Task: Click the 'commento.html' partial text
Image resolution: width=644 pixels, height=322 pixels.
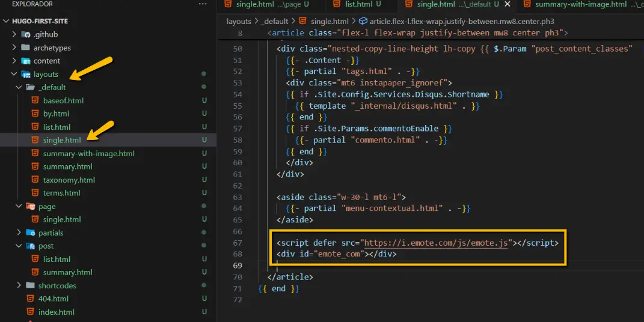Action: (x=387, y=140)
